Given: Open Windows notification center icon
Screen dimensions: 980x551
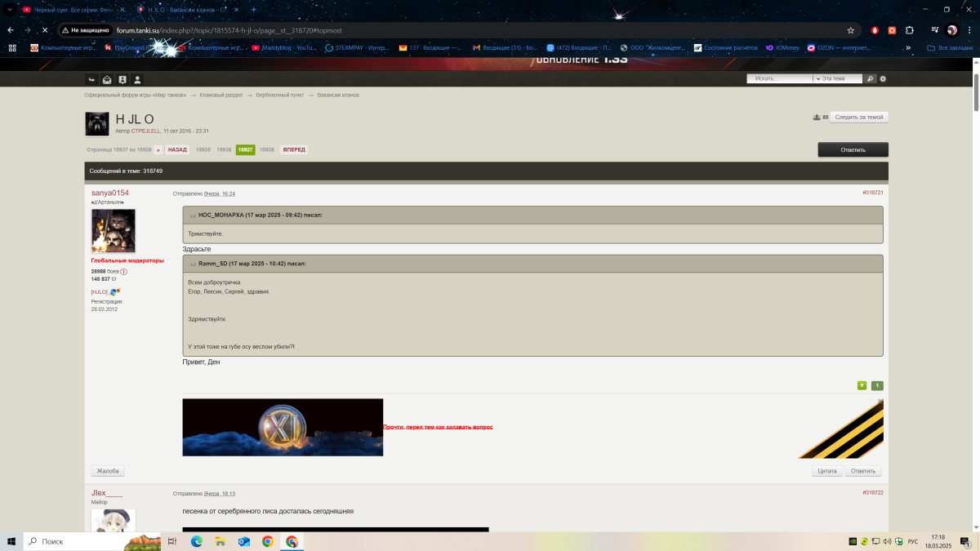Looking at the screenshot, I should tap(965, 541).
